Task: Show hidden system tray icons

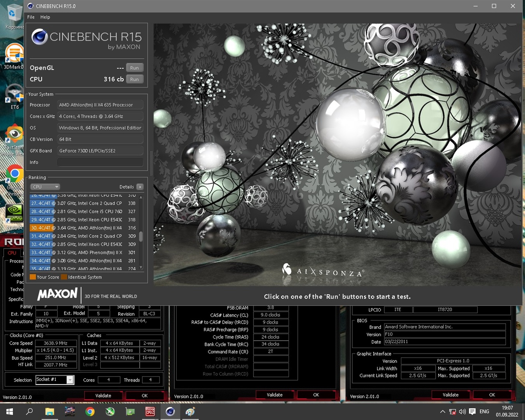Action: [443, 411]
